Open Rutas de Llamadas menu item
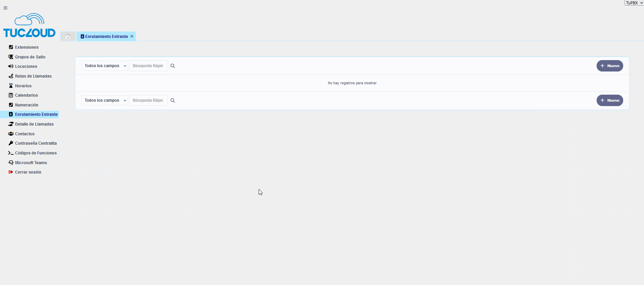This screenshot has height=285, width=644. [33, 76]
